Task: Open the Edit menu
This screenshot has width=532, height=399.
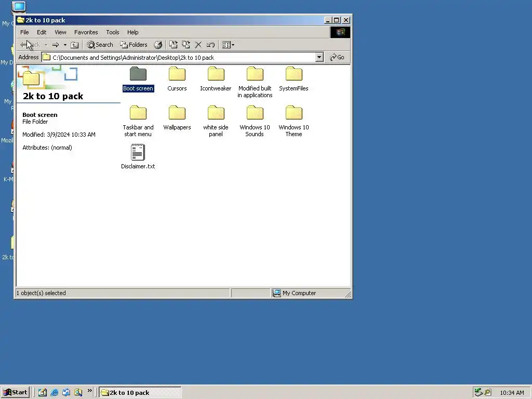Action: [42, 32]
